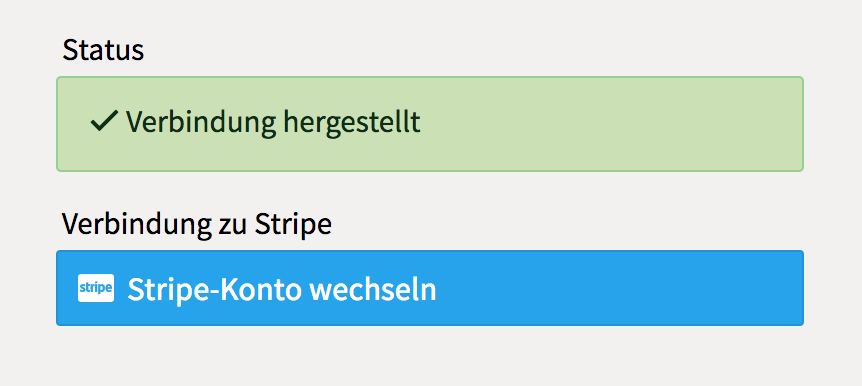Viewport: 862px width, 386px height.
Task: Click the word 'Verbindung' in green banner
Action: click(x=201, y=122)
